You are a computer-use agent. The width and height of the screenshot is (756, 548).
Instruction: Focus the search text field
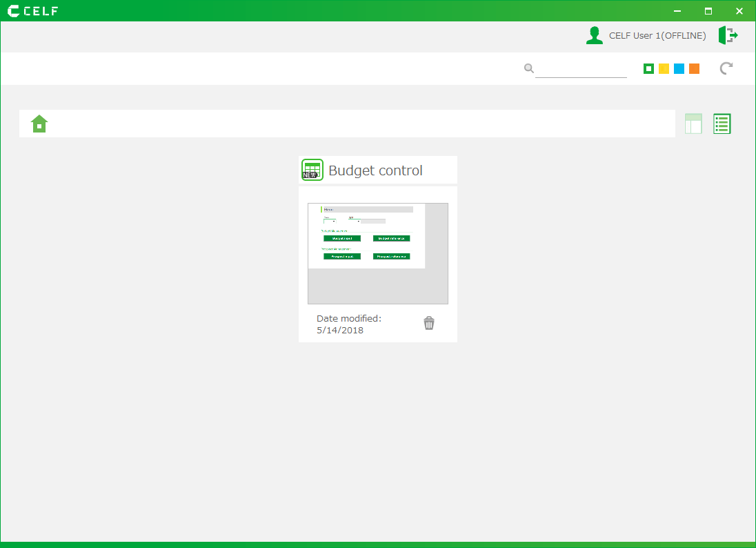[581, 69]
